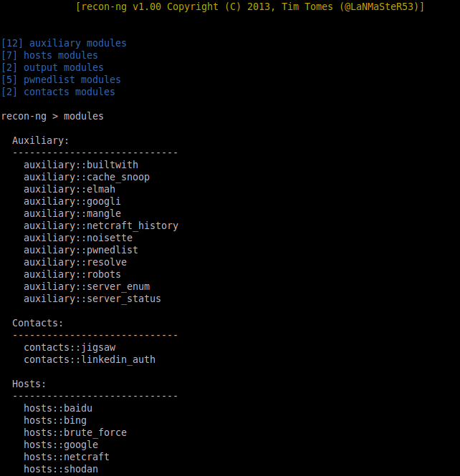Click the auxiliary::elmah module text
460x476 pixels.
pos(70,189)
